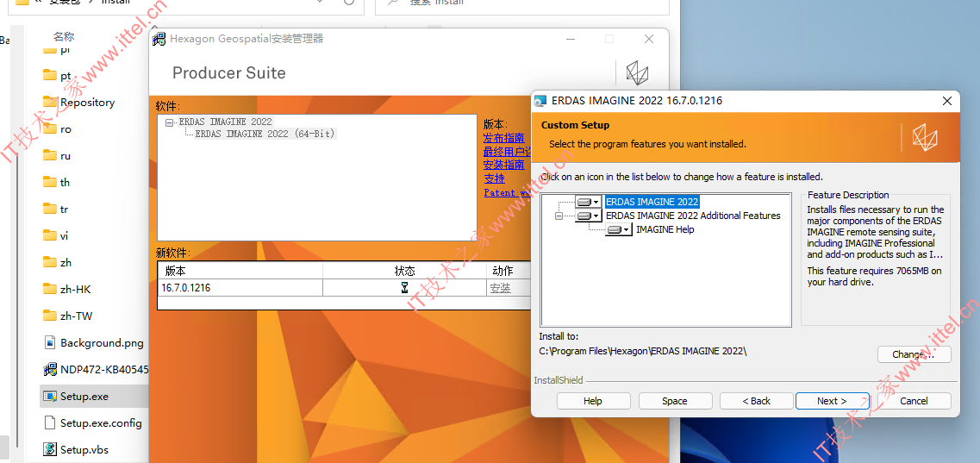Screen dimensions: 980x463
Task: Open the 支持 link
Action: pos(494,178)
